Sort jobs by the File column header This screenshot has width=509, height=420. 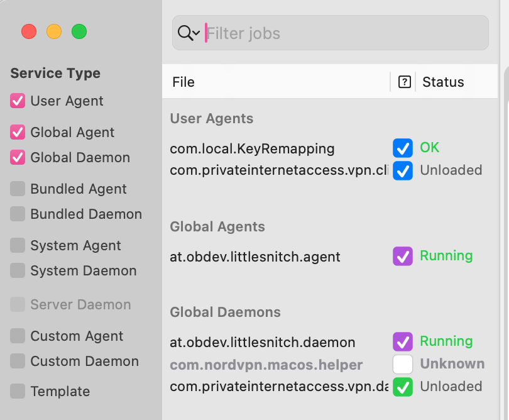pos(183,82)
